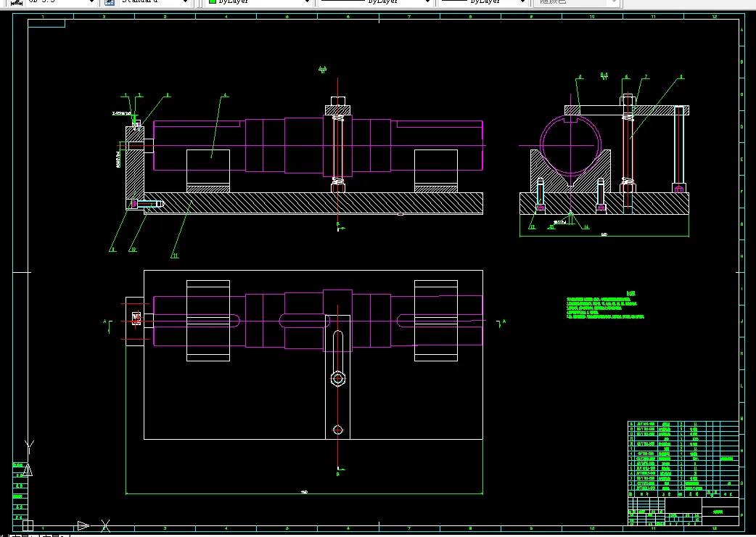Click the B-B section view label
756x537 pixels.
[604, 75]
